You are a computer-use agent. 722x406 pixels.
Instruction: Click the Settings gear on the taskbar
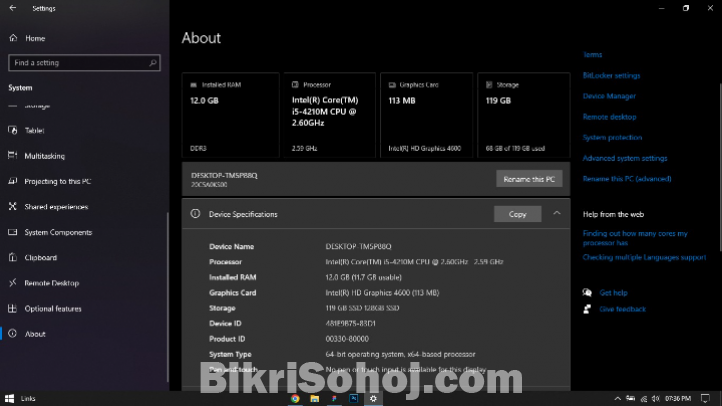point(373,399)
